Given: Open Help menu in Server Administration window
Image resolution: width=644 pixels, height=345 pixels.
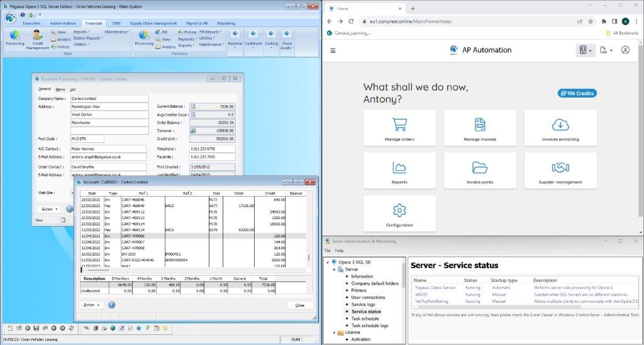Looking at the screenshot, I should tap(339, 251).
